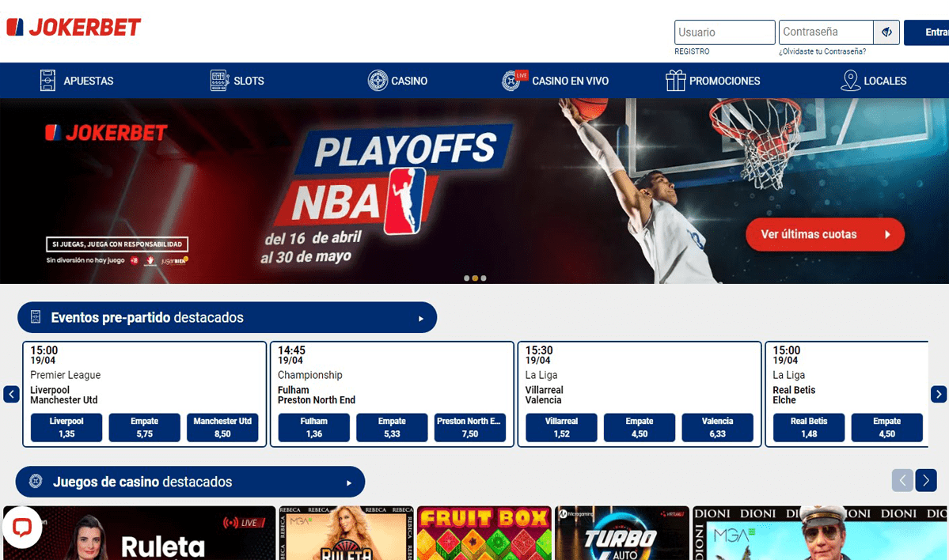Click the Premier League competition label
Viewport: 949px width, 560px height.
point(66,375)
